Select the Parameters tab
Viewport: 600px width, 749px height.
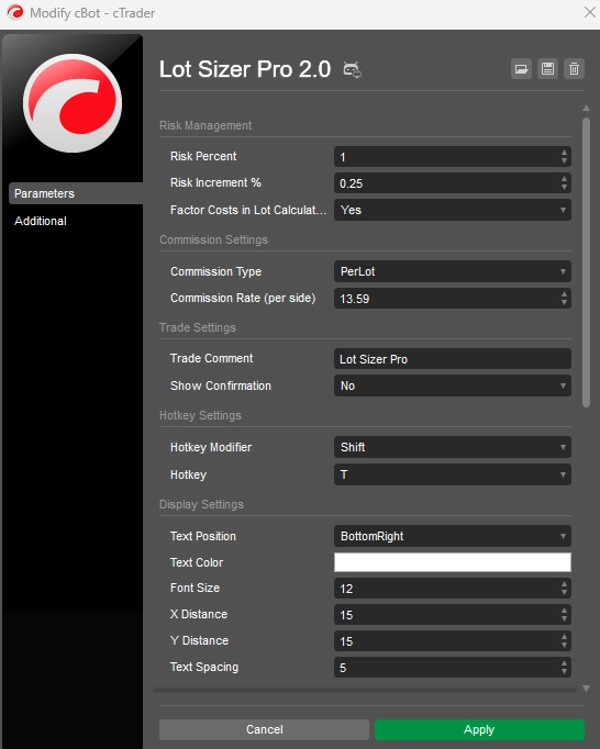tap(75, 193)
